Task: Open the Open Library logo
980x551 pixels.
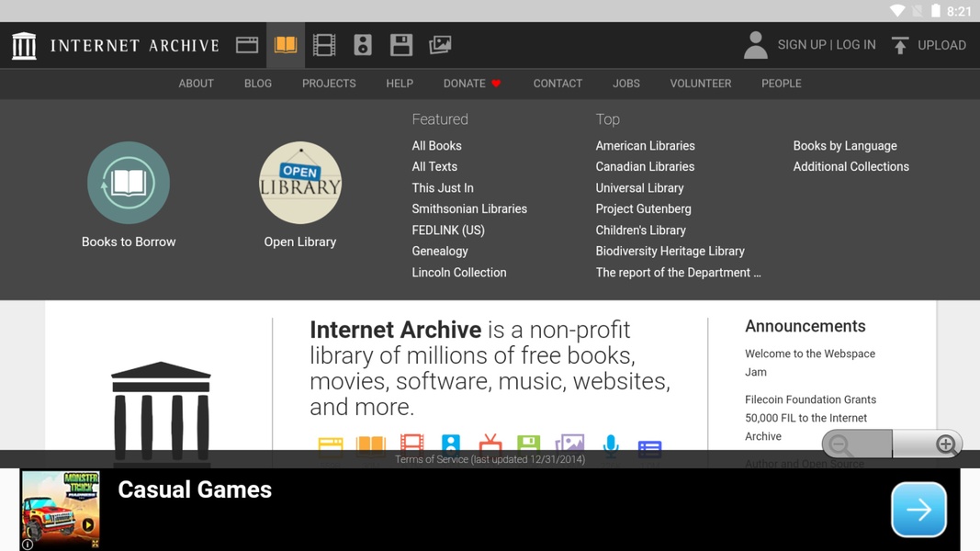Action: 300,183
